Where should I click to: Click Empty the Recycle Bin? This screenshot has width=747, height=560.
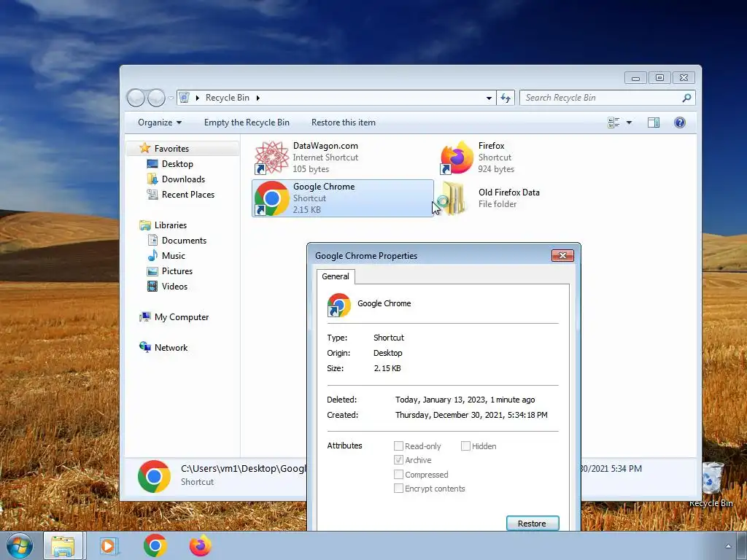[247, 122]
